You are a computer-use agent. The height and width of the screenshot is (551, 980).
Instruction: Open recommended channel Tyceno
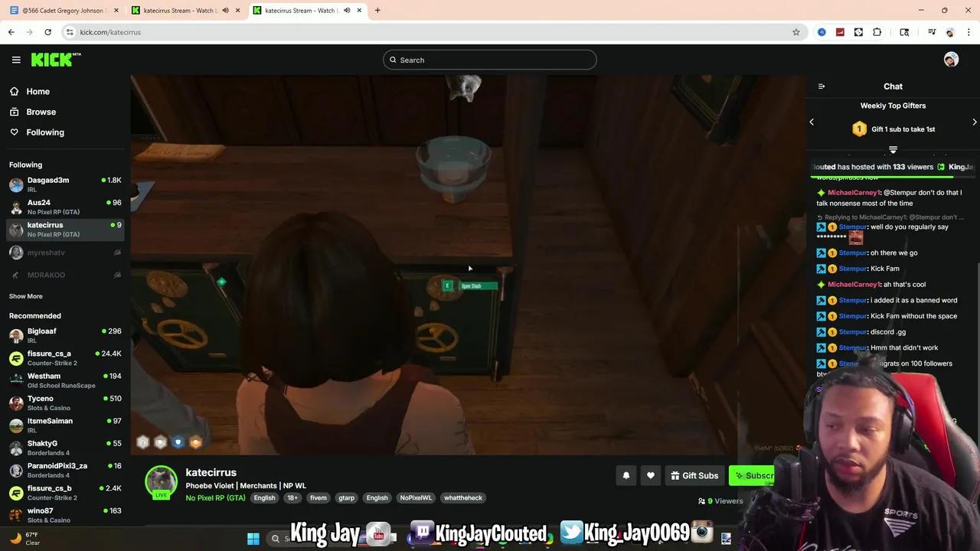[65, 403]
